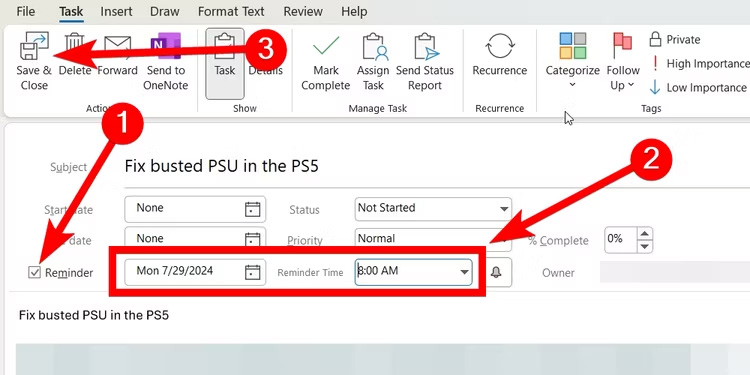Expand the Categorize color menu
The image size is (750, 375).
pyautogui.click(x=573, y=61)
